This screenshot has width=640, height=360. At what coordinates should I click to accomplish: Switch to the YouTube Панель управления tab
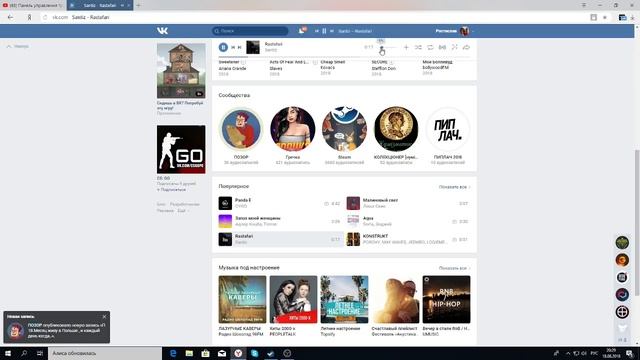tap(33, 5)
